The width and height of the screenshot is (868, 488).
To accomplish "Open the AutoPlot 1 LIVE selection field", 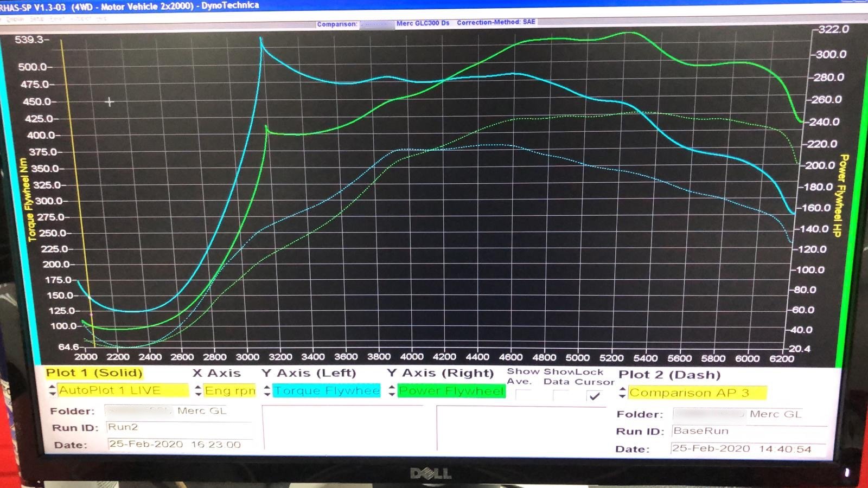I will 123,390.
